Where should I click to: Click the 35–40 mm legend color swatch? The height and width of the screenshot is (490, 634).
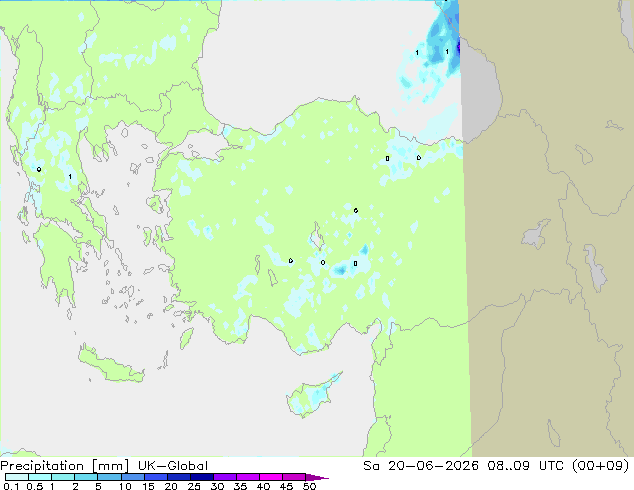click(x=247, y=477)
